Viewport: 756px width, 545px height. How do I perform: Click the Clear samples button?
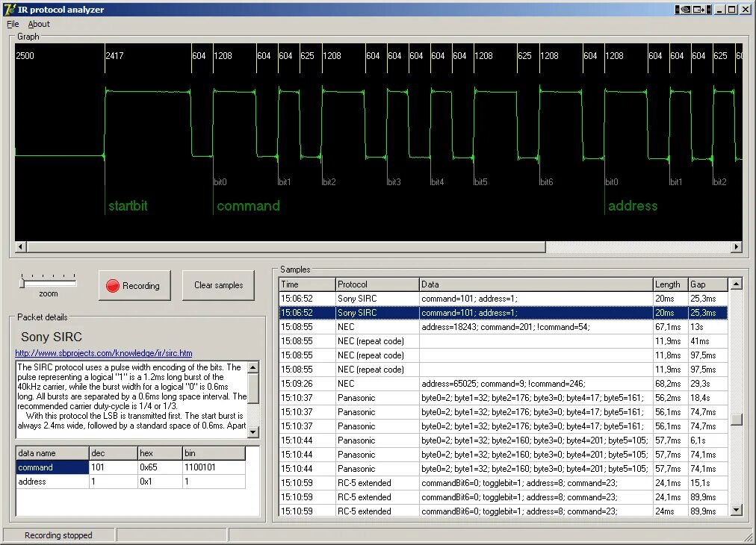click(218, 285)
